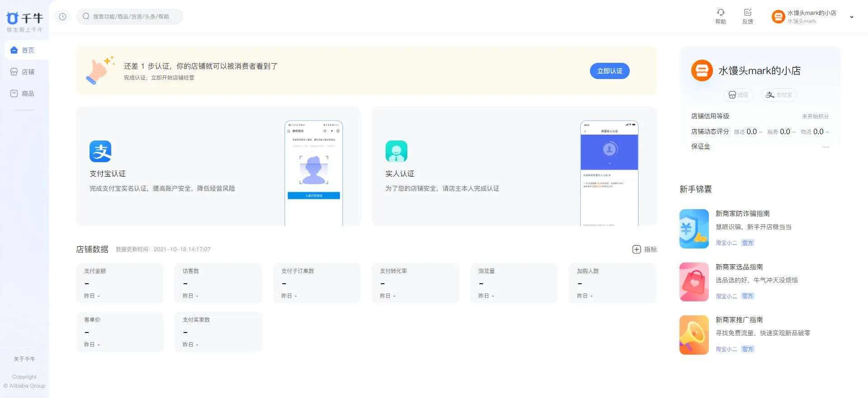
Task: Click the 支付宝 chip in shop card
Action: pos(779,95)
